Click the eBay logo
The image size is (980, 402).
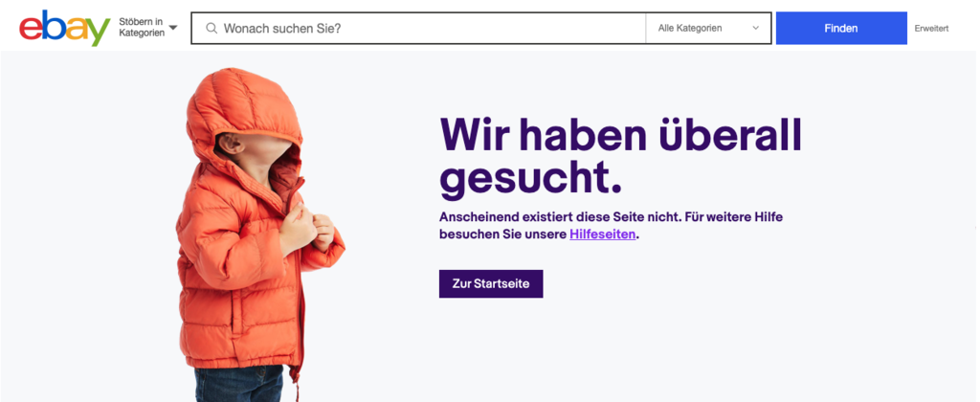pyautogui.click(x=65, y=28)
